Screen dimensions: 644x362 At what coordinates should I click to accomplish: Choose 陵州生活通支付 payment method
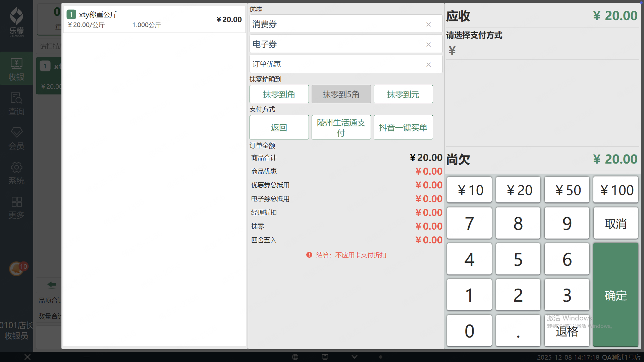(341, 127)
